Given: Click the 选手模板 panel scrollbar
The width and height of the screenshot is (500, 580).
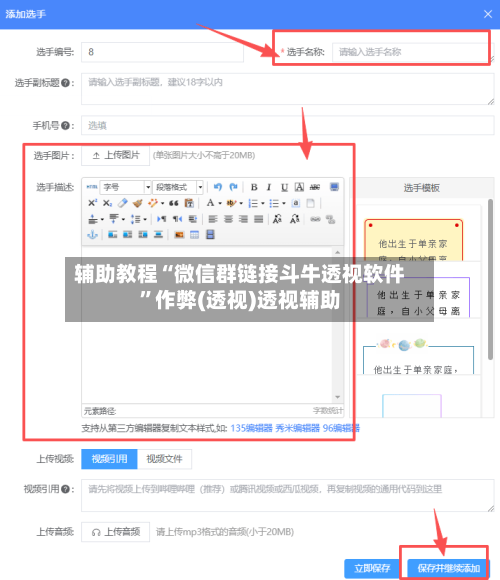Looking at the screenshot, I should tap(490, 279).
